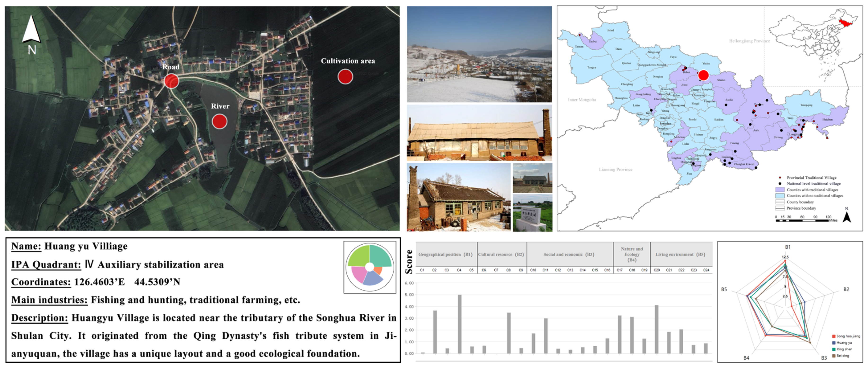This screenshot has height=370, width=868.
Task: Click the map scale bar in Miles
Action: [802, 220]
